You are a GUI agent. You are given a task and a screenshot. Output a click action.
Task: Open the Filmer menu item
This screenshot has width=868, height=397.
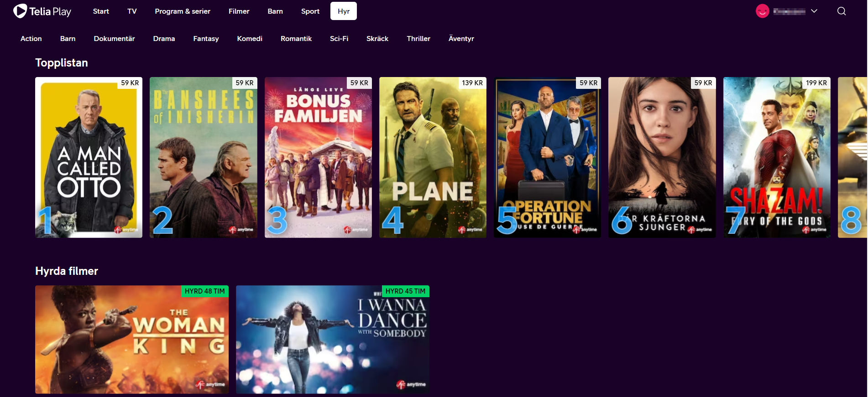coord(239,11)
